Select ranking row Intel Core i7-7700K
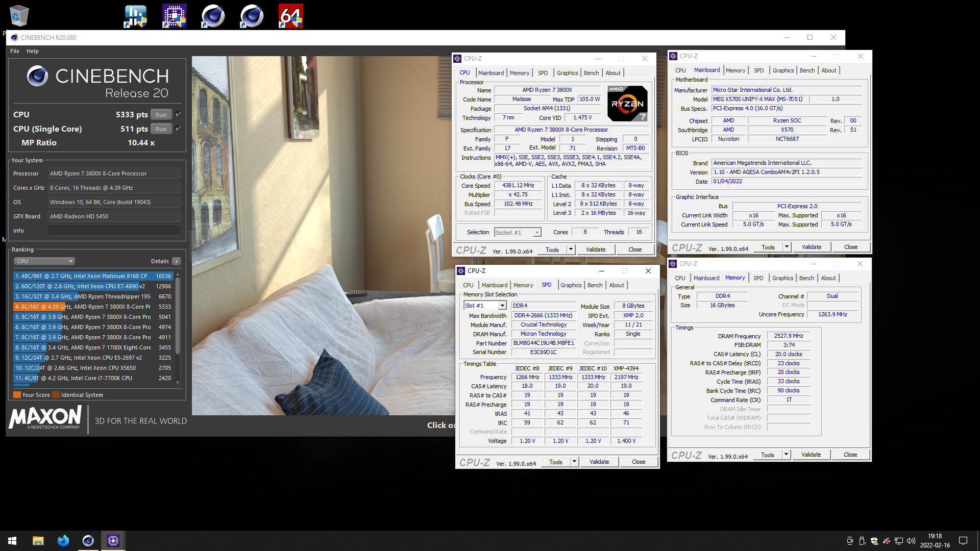The image size is (980, 551). pyautogui.click(x=93, y=378)
